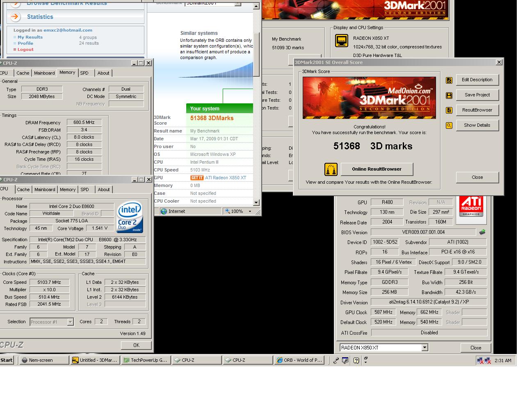Image resolution: width=525 pixels, height=420 pixels.
Task: Click the question mark quick-launch icon in taskbar
Action: tap(356, 361)
